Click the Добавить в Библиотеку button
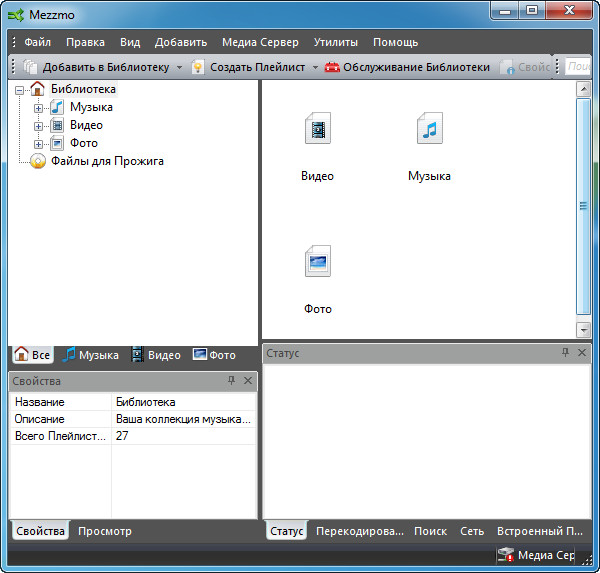 [96, 67]
